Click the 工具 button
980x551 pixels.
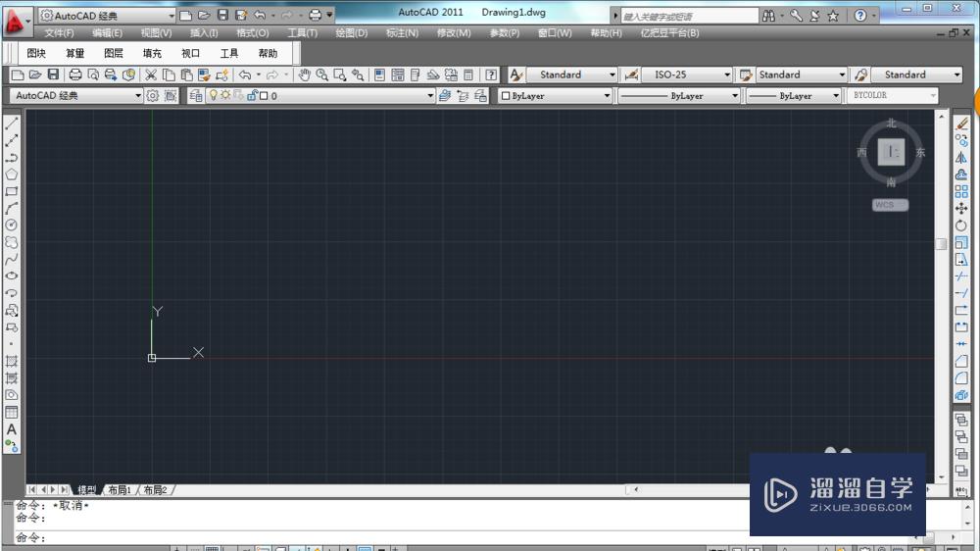tap(229, 54)
